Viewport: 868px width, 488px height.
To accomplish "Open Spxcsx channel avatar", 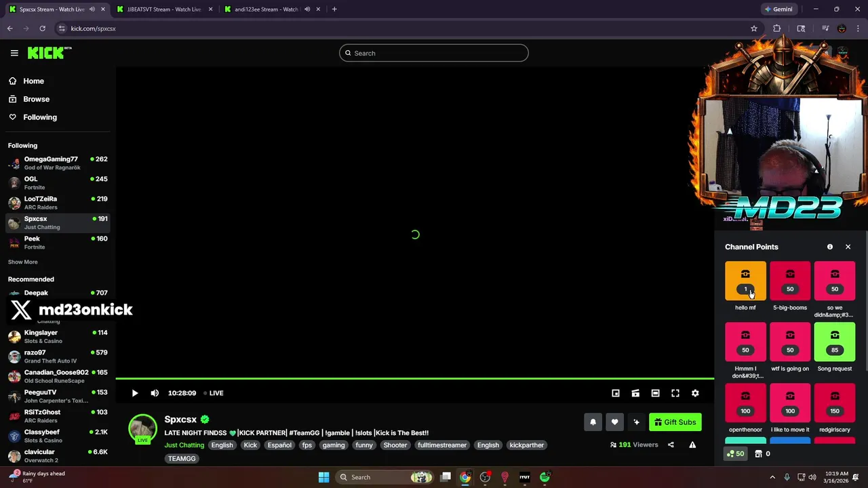I will [142, 430].
